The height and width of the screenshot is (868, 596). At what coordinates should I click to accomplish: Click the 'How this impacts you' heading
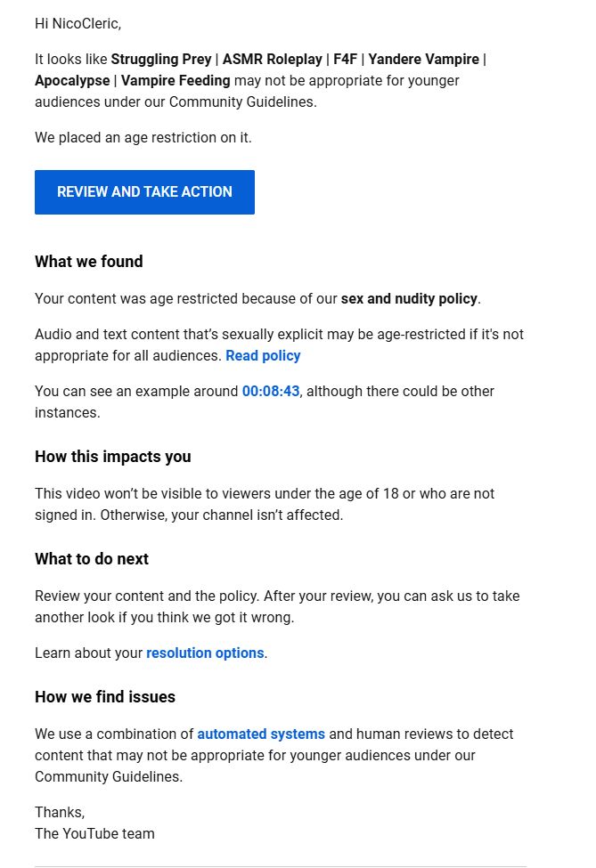(x=113, y=457)
